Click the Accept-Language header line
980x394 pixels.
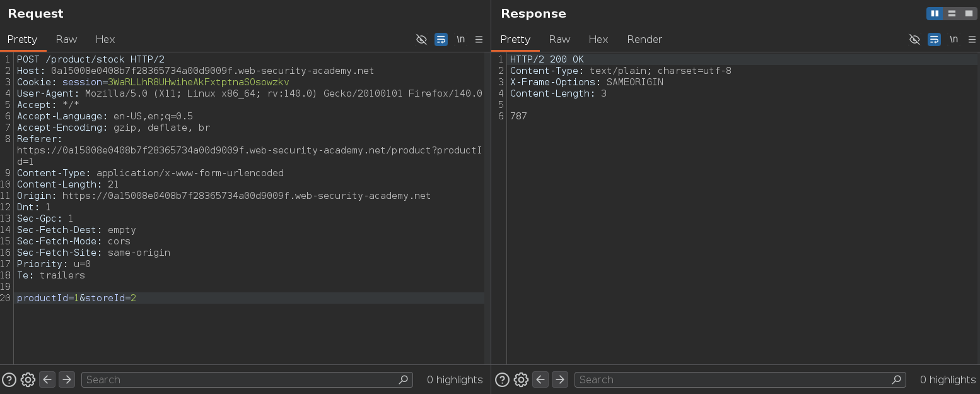click(x=105, y=116)
